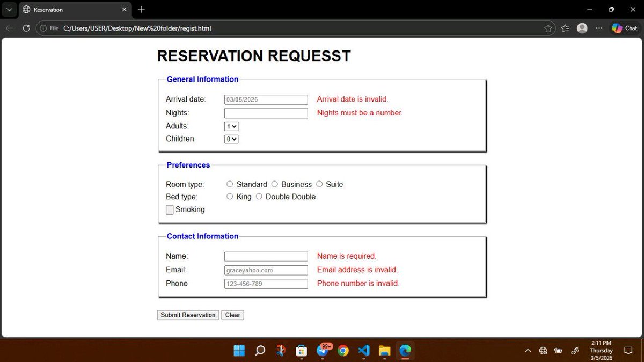644x362 pixels.
Task: Click 'Name is required.' error text
Action: click(x=347, y=256)
